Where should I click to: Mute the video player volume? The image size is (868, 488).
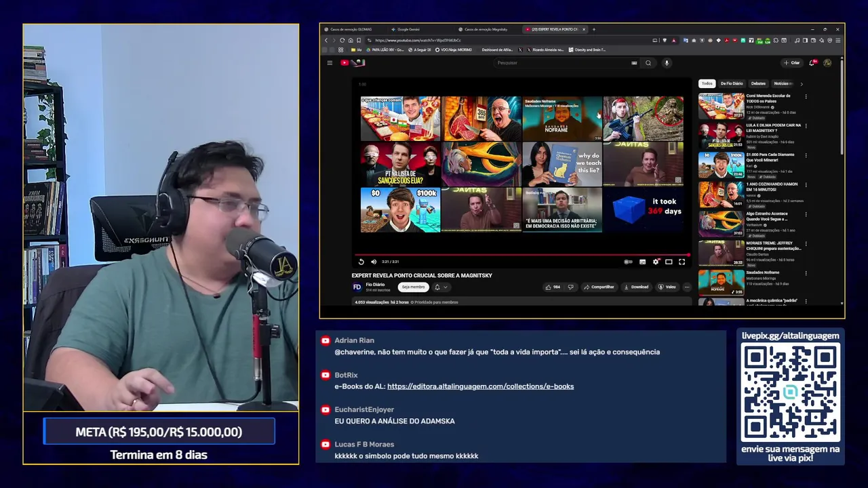pyautogui.click(x=373, y=262)
